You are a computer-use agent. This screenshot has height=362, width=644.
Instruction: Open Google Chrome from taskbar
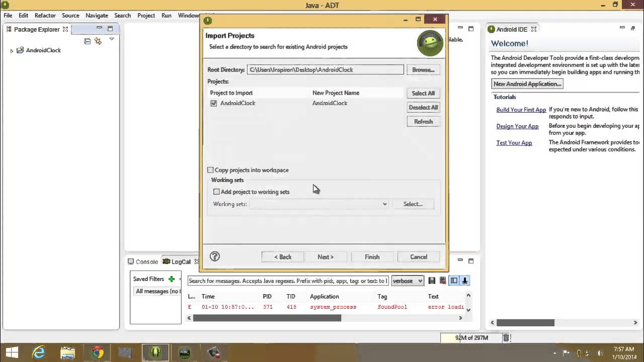(x=97, y=352)
